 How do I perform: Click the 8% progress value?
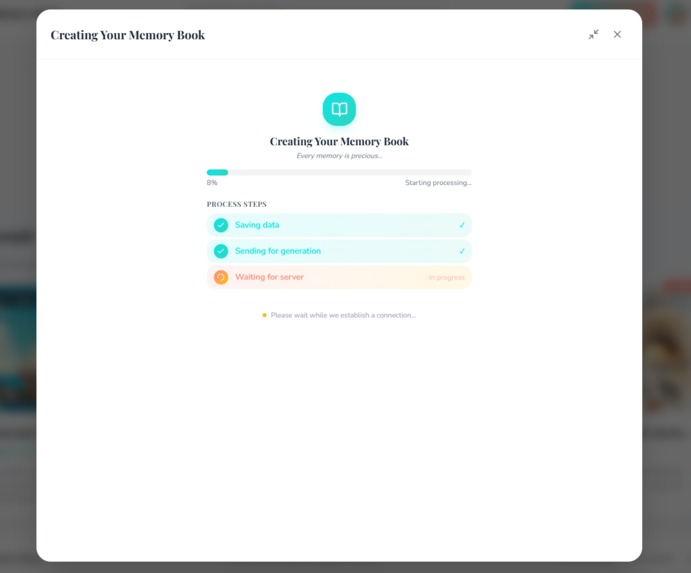pyautogui.click(x=212, y=182)
